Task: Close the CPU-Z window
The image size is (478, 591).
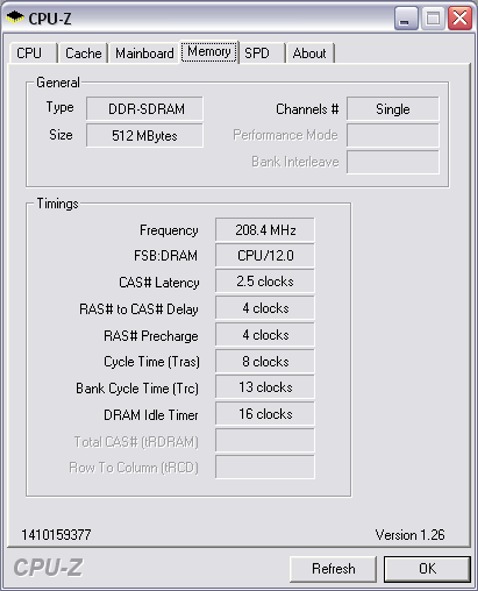Action: (460, 18)
